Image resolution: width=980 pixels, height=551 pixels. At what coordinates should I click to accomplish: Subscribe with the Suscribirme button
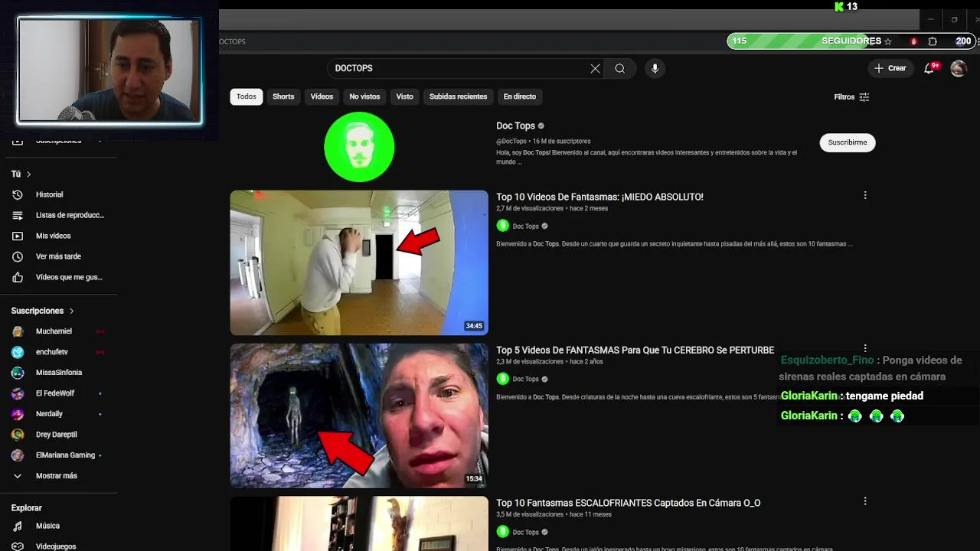848,142
